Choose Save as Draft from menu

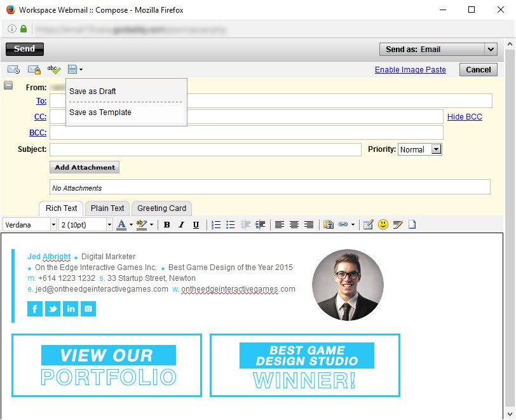click(93, 91)
